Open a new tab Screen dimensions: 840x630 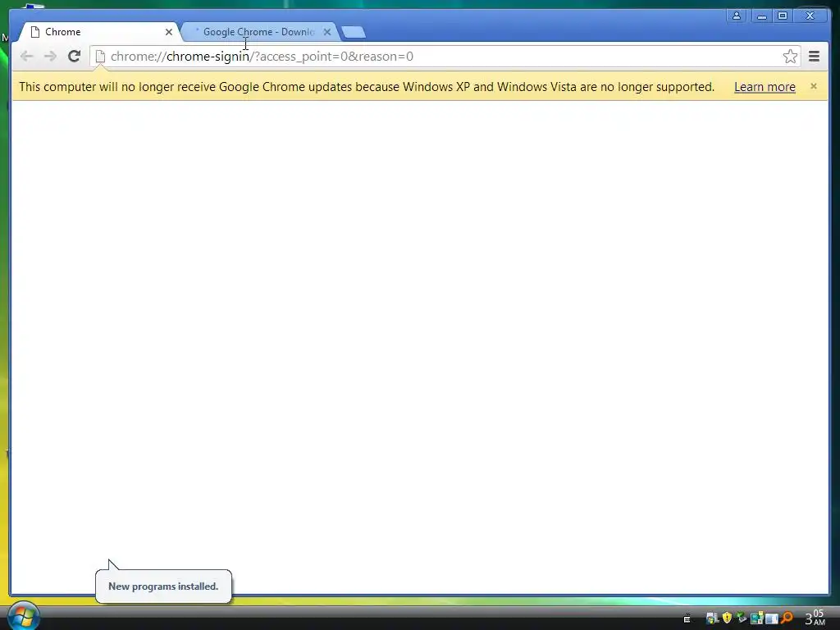[354, 33]
